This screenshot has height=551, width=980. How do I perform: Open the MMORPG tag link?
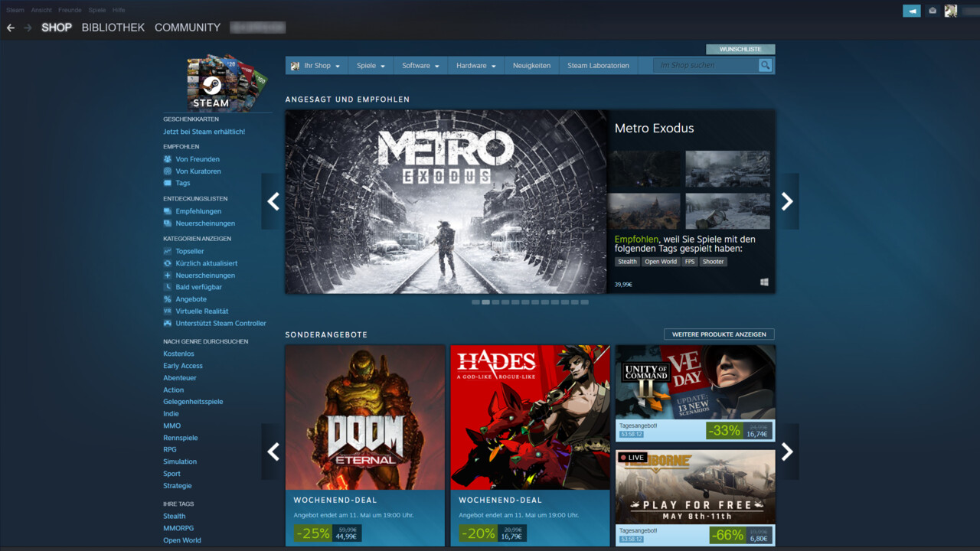click(x=178, y=528)
